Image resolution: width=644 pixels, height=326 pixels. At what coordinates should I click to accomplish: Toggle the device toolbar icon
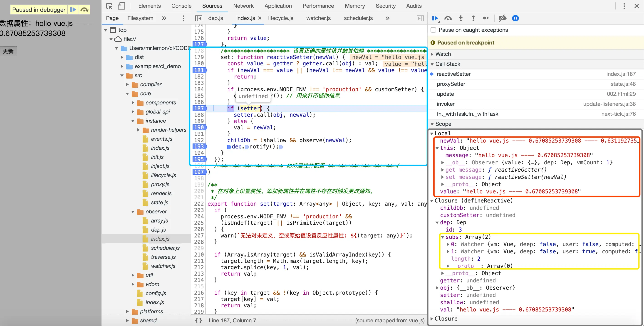pos(121,6)
